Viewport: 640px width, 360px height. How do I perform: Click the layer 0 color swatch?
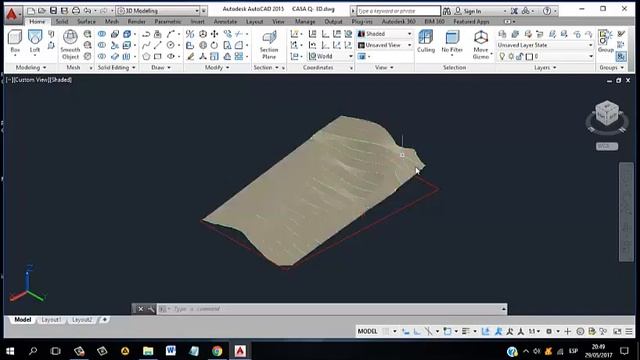click(x=529, y=57)
